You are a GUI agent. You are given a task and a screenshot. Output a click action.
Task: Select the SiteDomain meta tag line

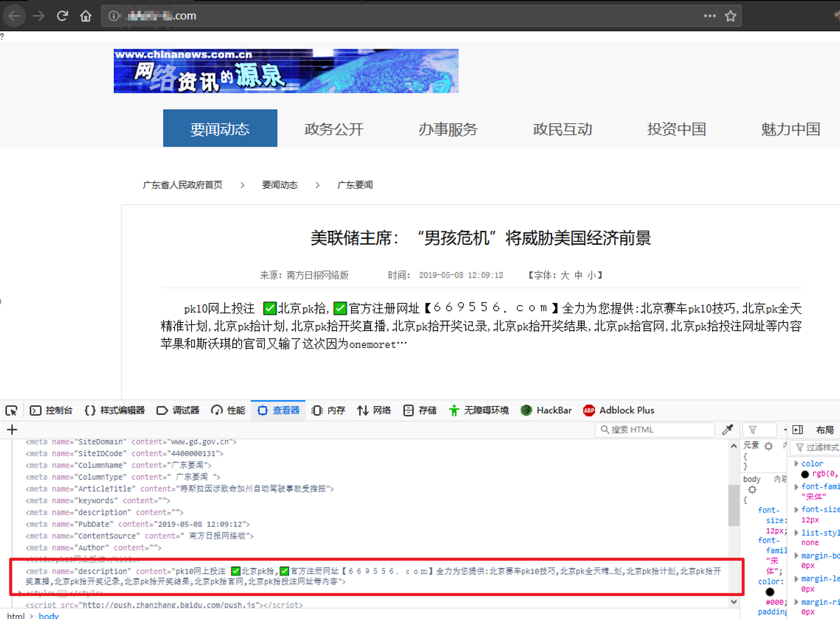point(131,442)
